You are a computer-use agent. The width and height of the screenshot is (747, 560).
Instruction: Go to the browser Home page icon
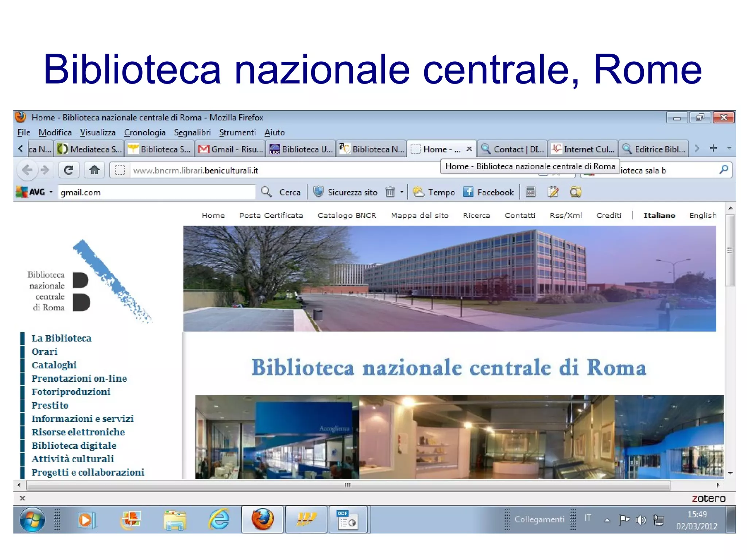tap(94, 170)
